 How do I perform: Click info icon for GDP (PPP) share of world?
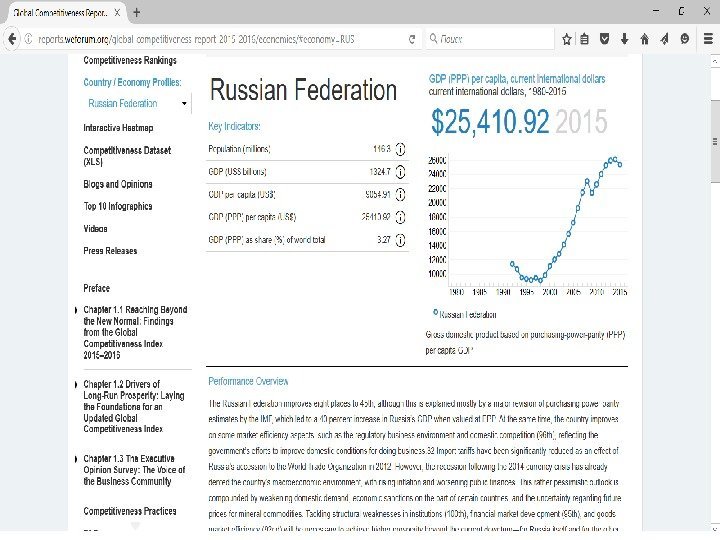point(400,240)
